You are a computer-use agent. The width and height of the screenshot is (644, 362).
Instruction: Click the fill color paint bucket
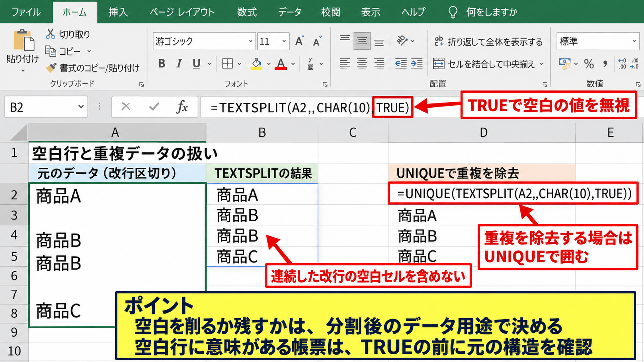tap(257, 63)
